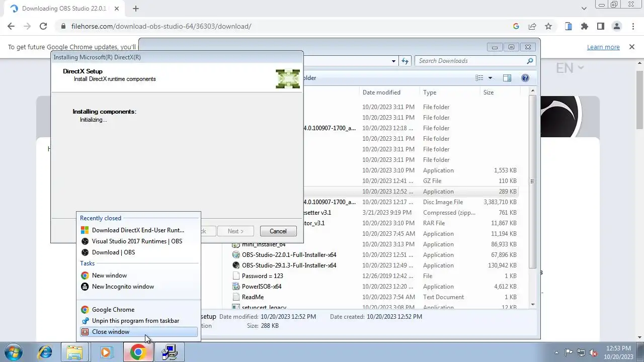Select the GZ File row of 110 KB
The image size is (644, 362).
coord(411,181)
